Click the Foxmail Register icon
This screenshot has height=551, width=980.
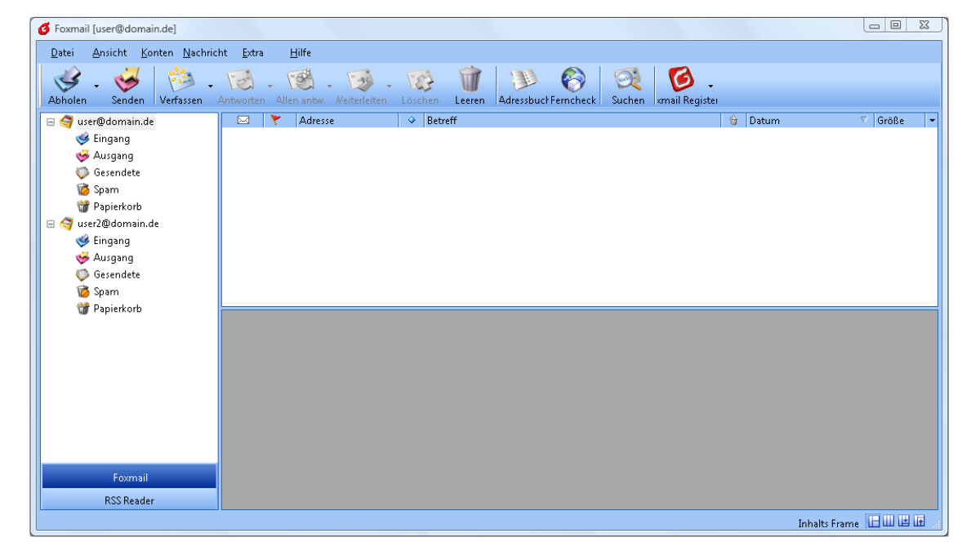point(683,82)
